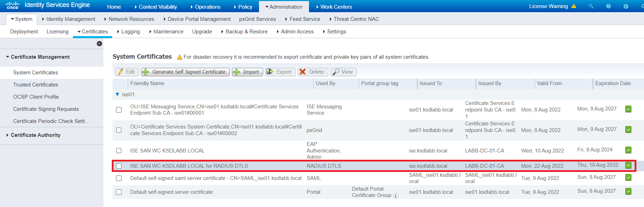Switch to Deployment sub-tab

pos(24,32)
